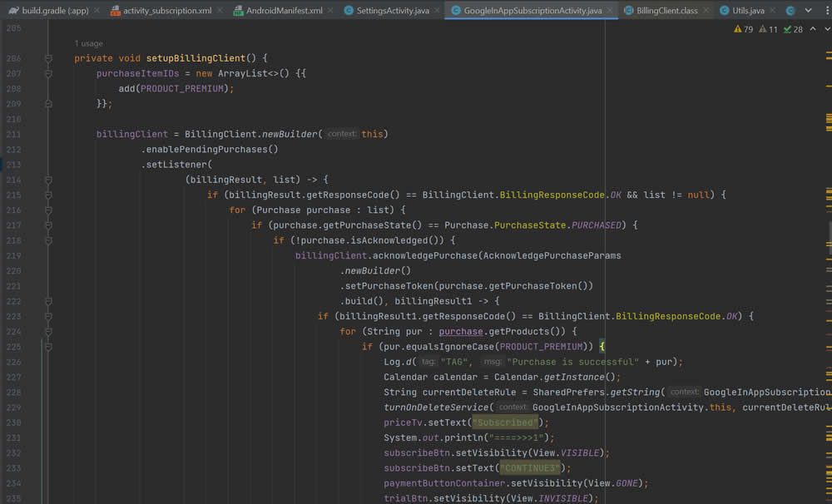The image size is (832, 504).
Task: Close the SettingsActivity.java tab
Action: (435, 11)
